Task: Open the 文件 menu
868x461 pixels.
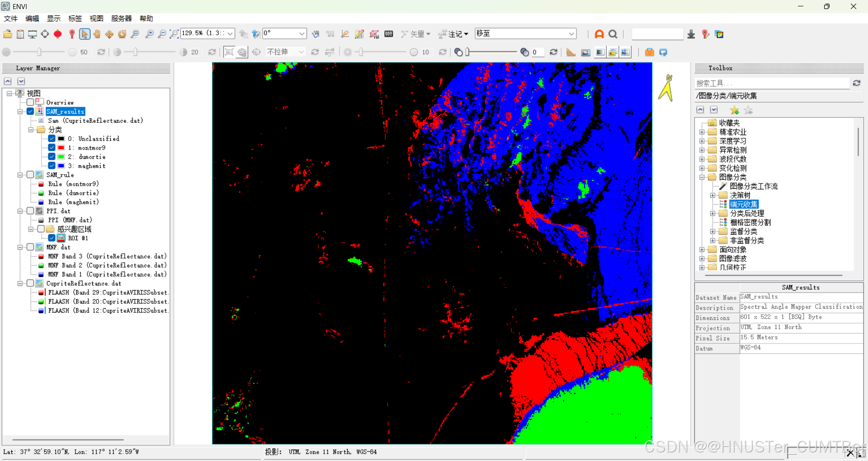Action: pyautogui.click(x=10, y=19)
